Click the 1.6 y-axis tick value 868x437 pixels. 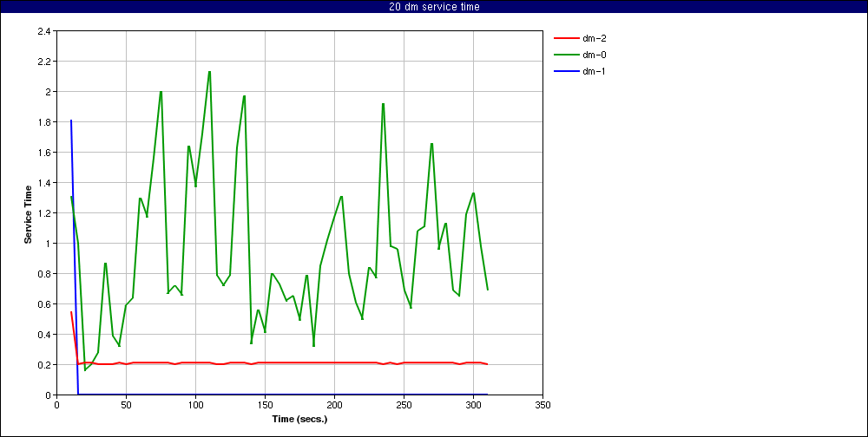44,153
